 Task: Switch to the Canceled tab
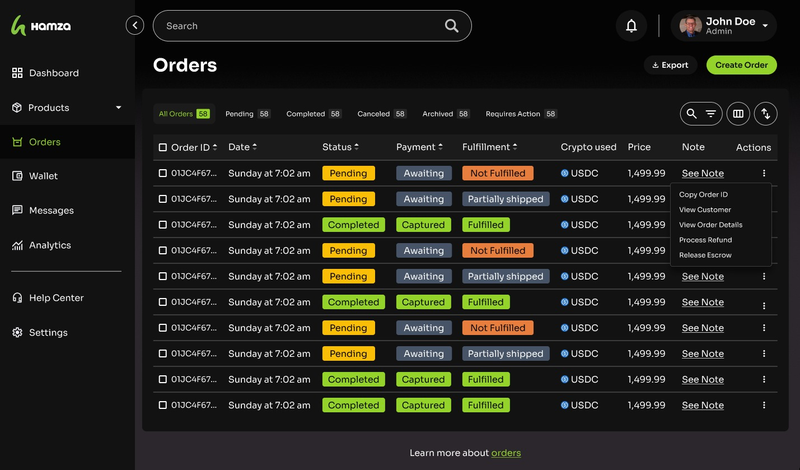(x=382, y=114)
